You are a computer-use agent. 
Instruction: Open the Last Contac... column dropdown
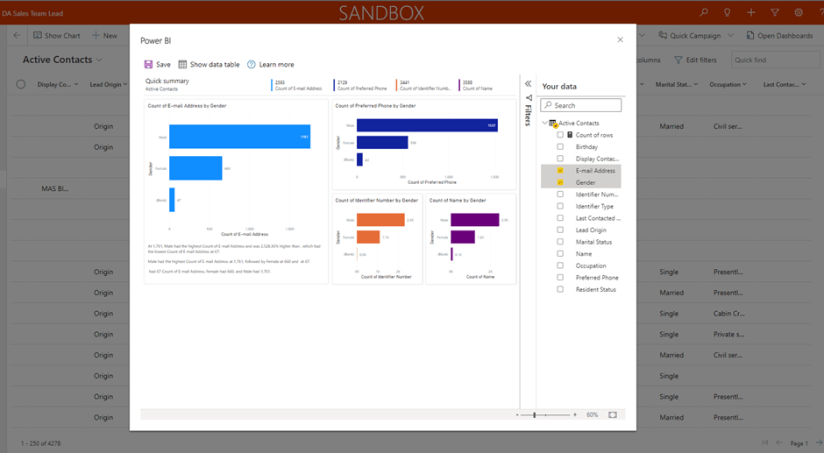[x=804, y=84]
